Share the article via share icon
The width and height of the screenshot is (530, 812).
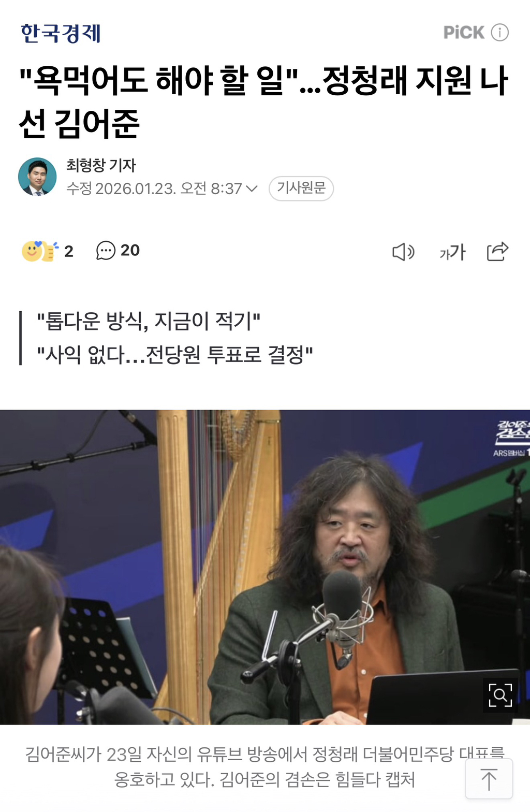click(498, 252)
